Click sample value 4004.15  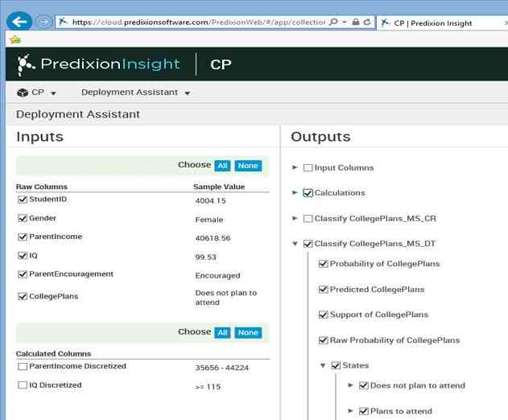coord(211,201)
